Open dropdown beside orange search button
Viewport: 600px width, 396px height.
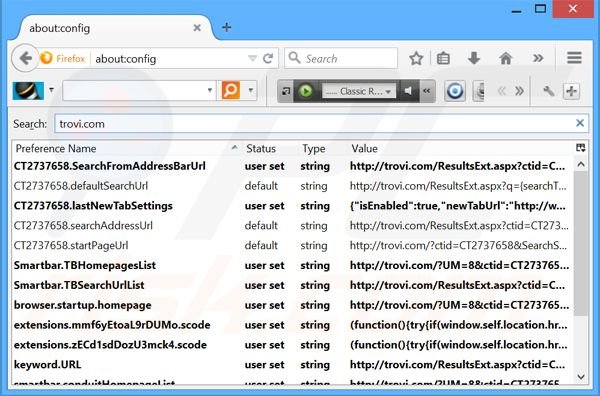coord(250,90)
